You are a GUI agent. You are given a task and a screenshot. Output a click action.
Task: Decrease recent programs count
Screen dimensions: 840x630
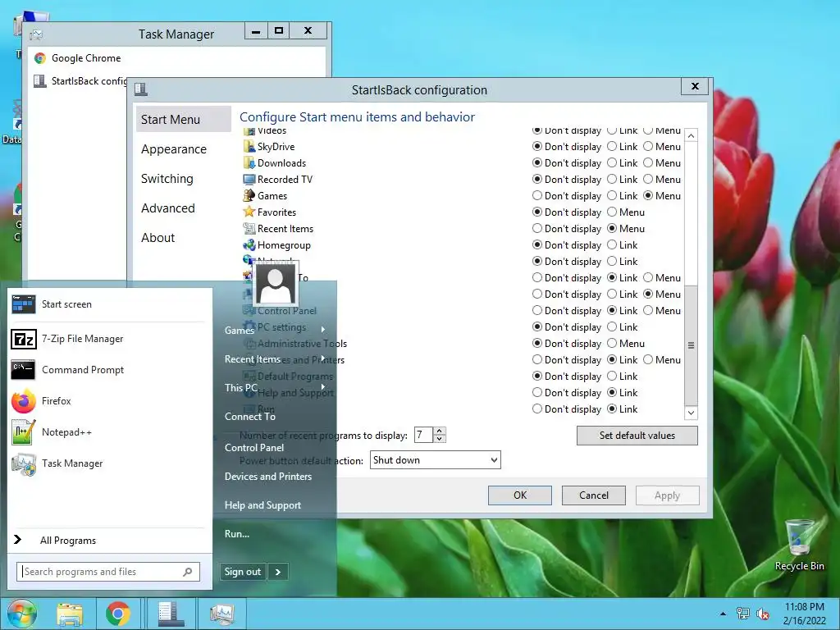(x=440, y=439)
